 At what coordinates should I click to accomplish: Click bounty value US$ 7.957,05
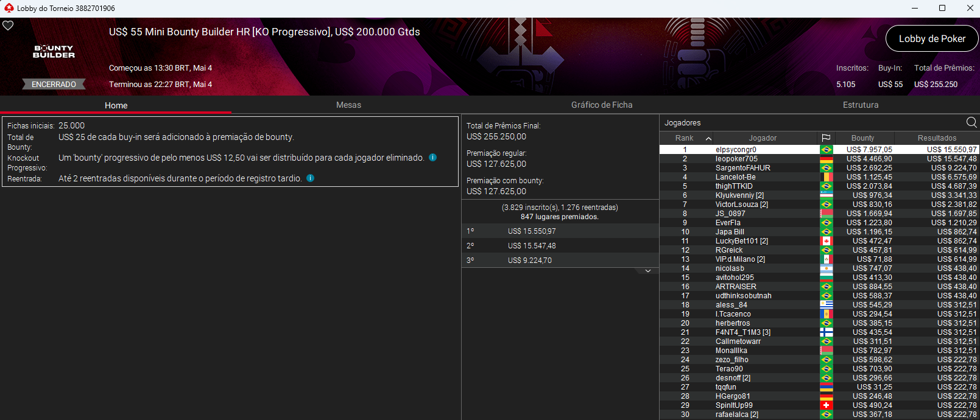(x=869, y=150)
